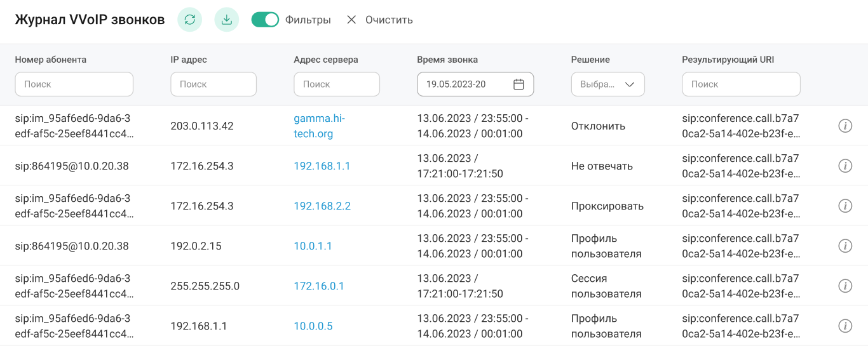Screen dimensions: 868x346
Task: Click info icon for 10.0.0.5 row
Action: [844, 326]
